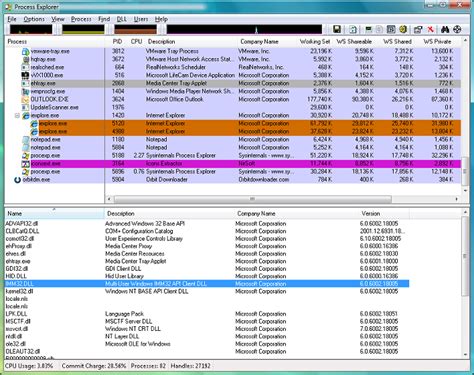This screenshot has height=375, width=474.
Task: Select the ole32.dll row
Action: 207,344
